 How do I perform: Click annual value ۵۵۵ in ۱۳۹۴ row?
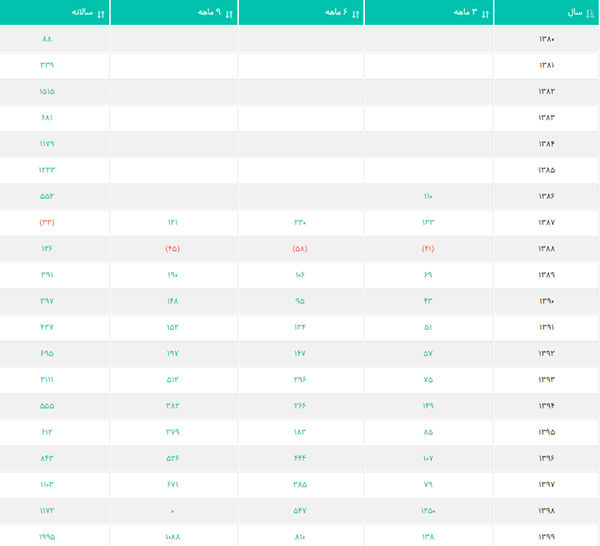47,406
